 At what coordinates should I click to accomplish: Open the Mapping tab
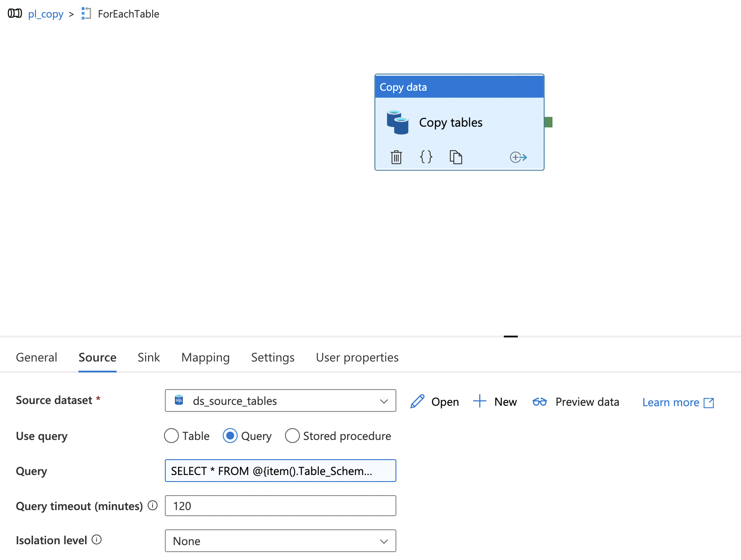pyautogui.click(x=205, y=358)
